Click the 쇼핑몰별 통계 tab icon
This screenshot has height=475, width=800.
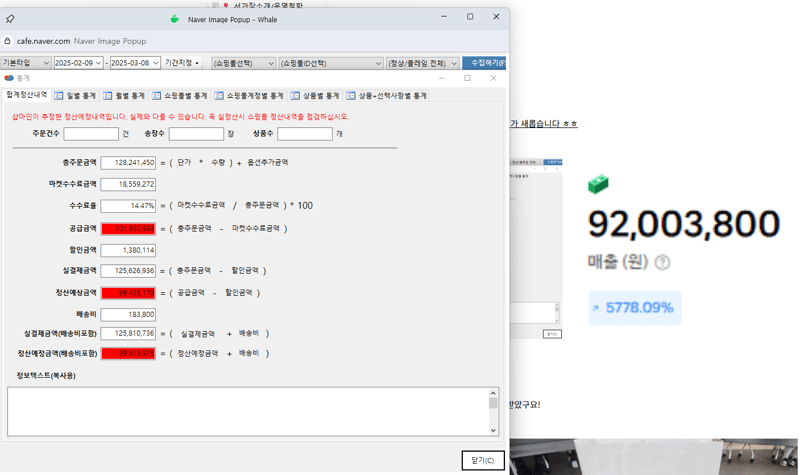[x=156, y=95]
